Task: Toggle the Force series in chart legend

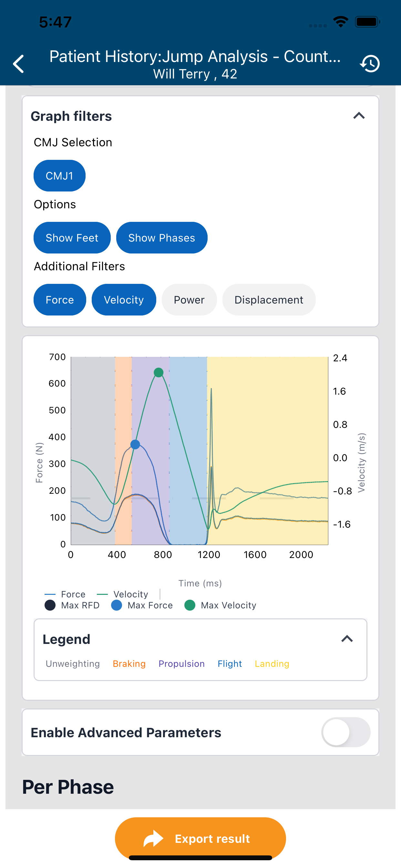Action: coord(65,594)
